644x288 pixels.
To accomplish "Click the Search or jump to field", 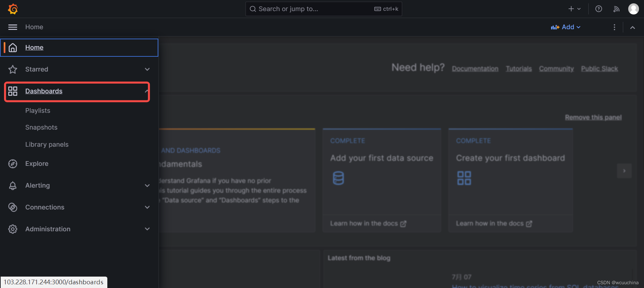I will (x=324, y=9).
